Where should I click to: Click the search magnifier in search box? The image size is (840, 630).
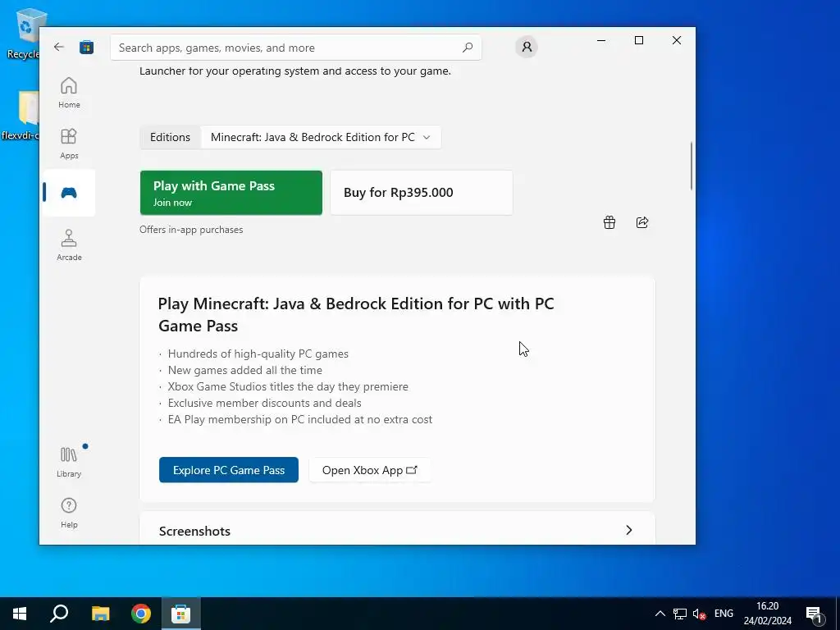pyautogui.click(x=467, y=47)
